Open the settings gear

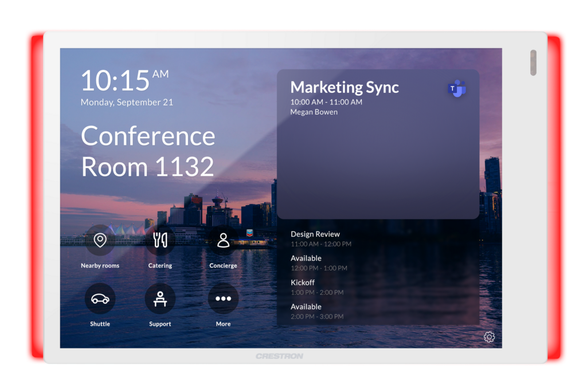[x=490, y=337]
